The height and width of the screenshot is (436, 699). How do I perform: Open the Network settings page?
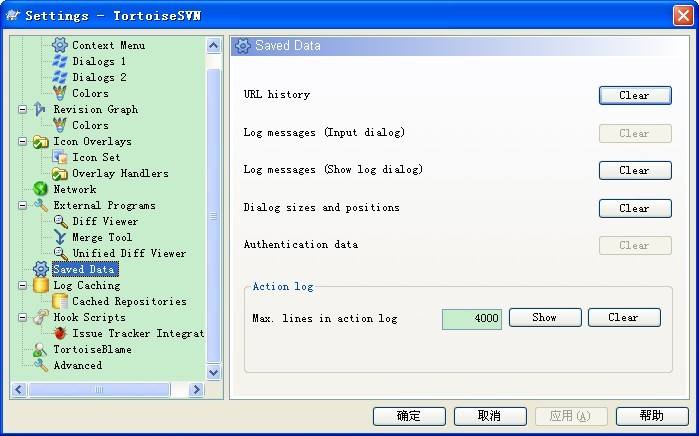74,189
